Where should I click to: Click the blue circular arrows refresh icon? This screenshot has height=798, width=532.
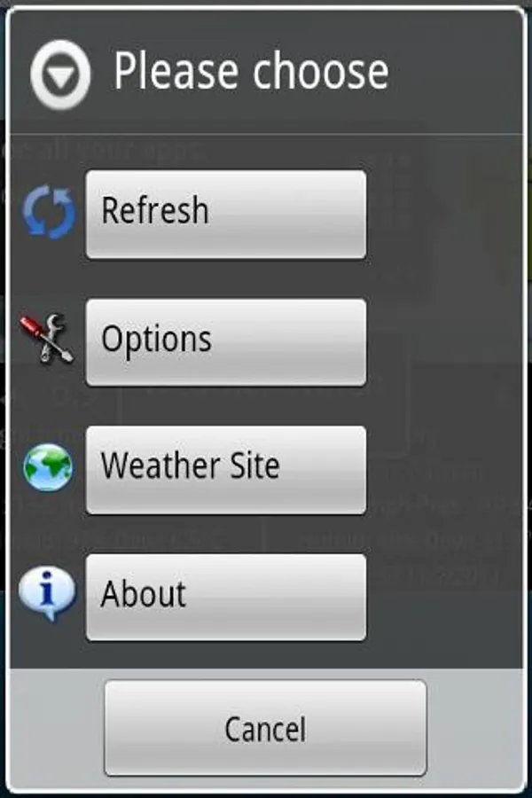click(49, 212)
